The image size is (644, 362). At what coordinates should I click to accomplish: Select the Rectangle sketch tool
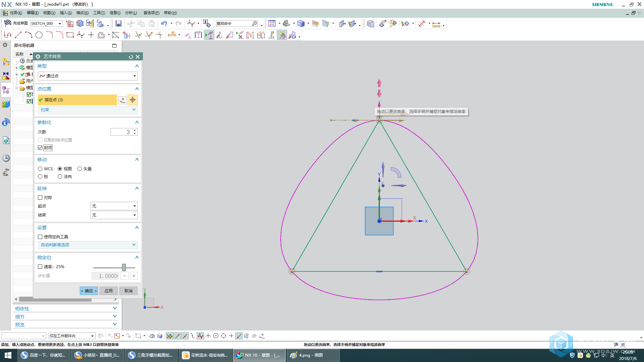(70, 35)
